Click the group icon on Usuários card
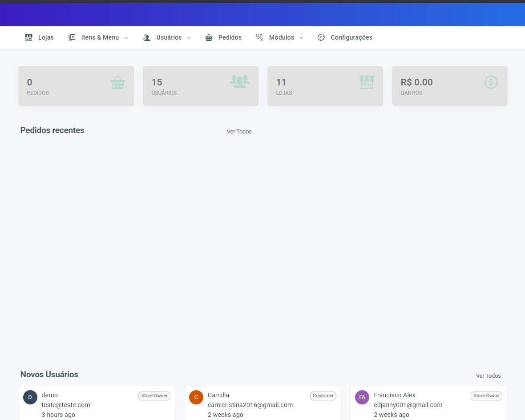525x420 pixels. point(239,81)
